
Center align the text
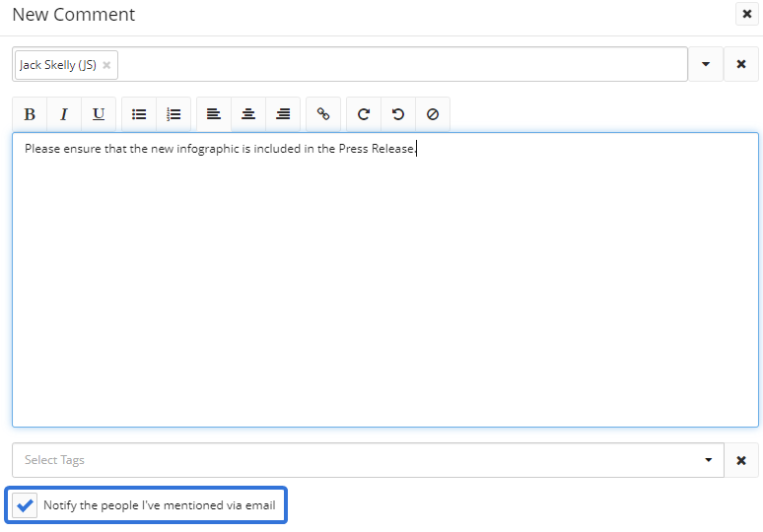tap(248, 114)
